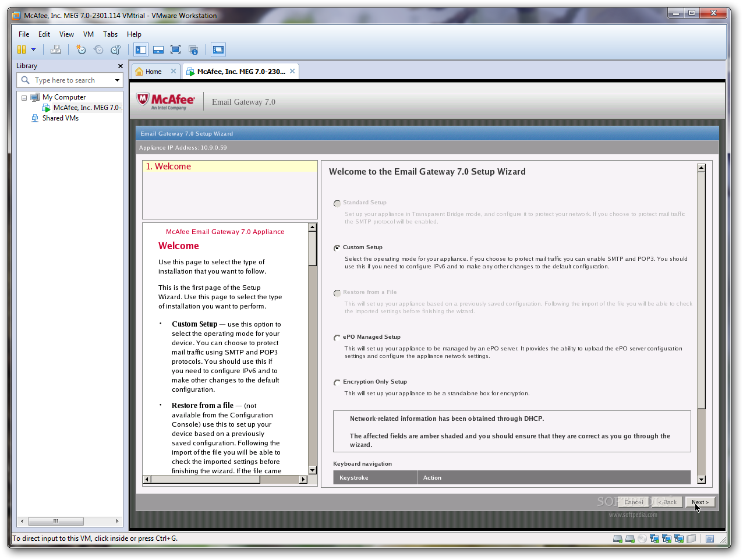The height and width of the screenshot is (560, 743).
Task: Select the Encryption Only Setup option
Action: pos(337,382)
